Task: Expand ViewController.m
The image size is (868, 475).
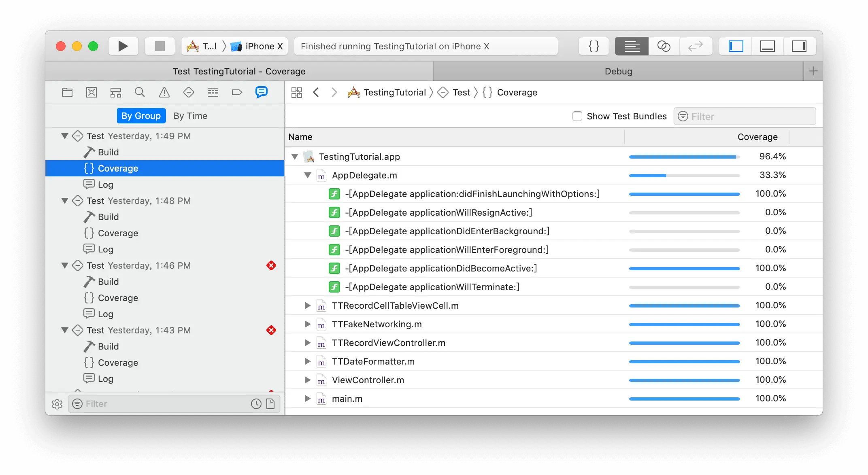Action: (x=308, y=380)
